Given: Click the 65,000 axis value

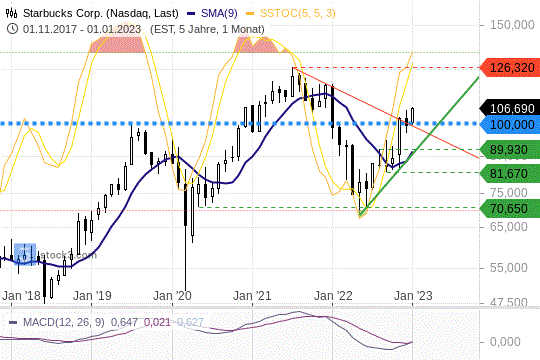Looking at the screenshot, I should pos(509,227).
